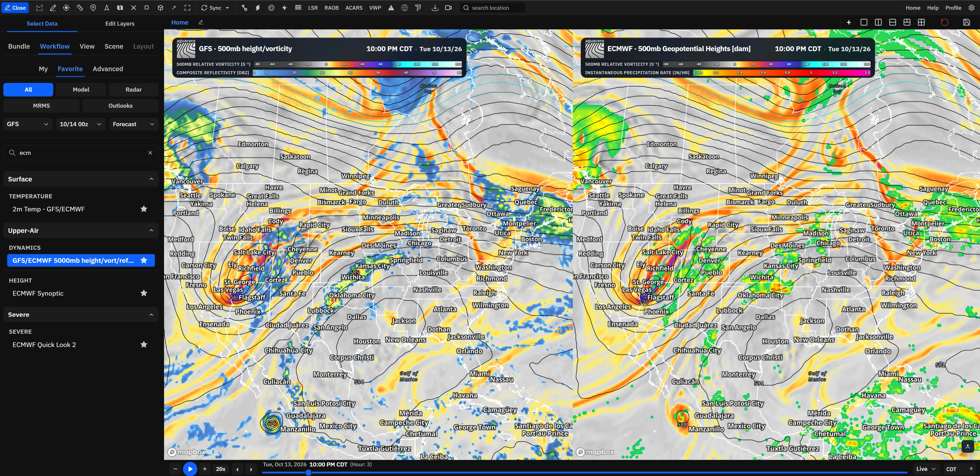The image size is (980, 476).
Task: Collapse the Surface section
Action: [x=81, y=179]
